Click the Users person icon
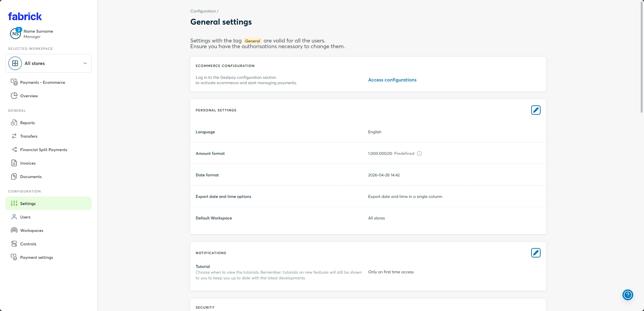644x311 pixels. (x=14, y=217)
